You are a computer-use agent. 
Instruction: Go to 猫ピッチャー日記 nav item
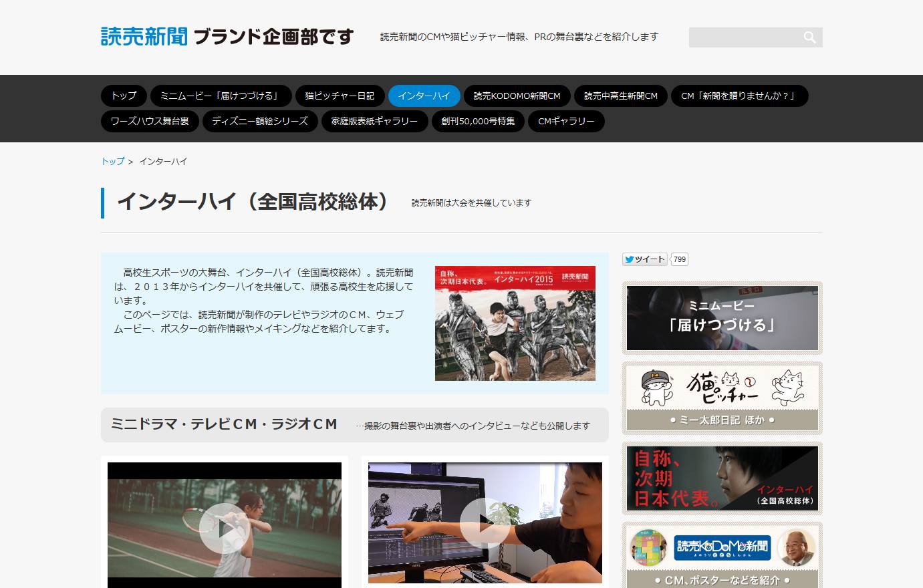[x=340, y=96]
